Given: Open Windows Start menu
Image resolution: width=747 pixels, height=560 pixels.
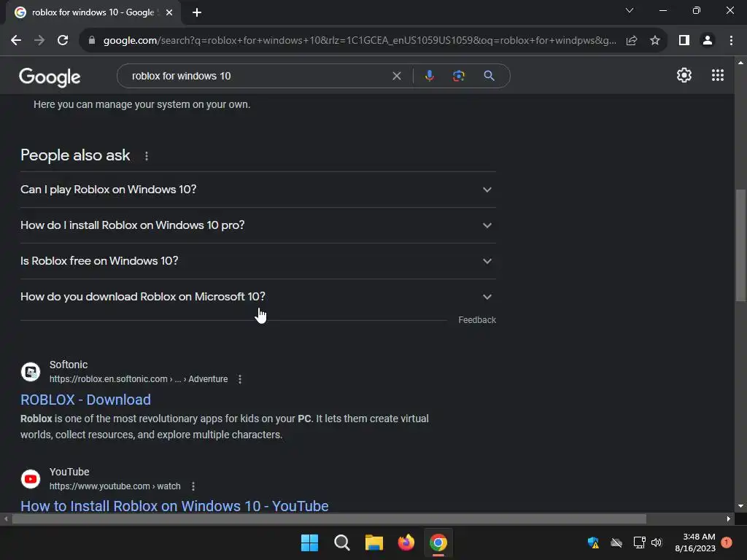Looking at the screenshot, I should 309,542.
